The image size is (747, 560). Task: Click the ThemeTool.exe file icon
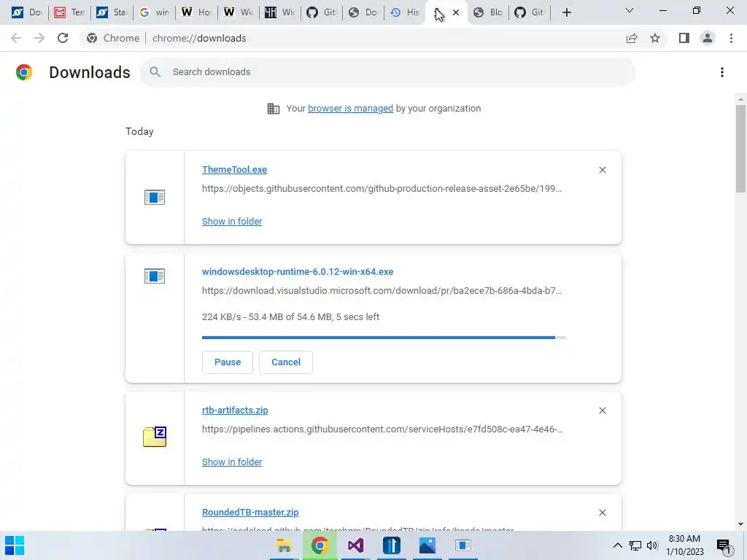pos(155,197)
